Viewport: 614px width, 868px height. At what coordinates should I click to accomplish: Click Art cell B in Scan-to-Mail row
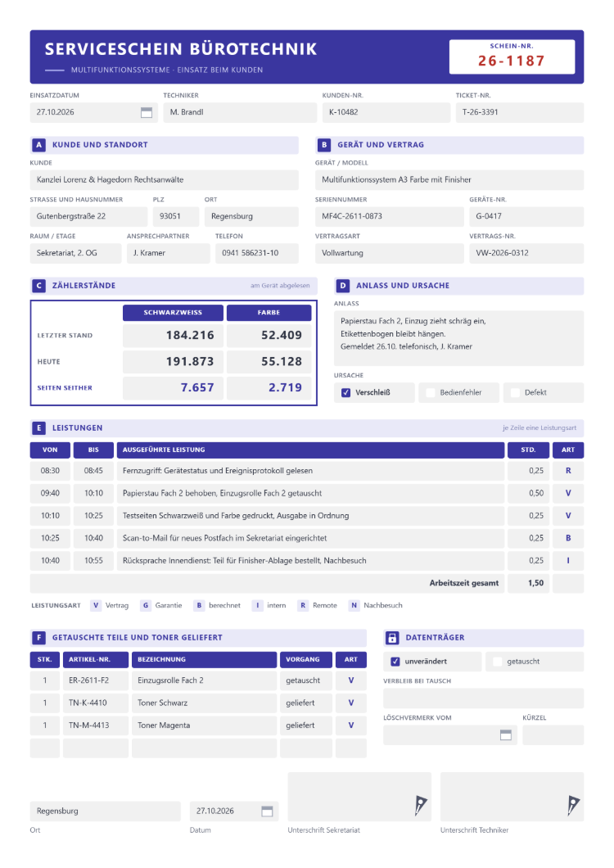coord(568,538)
